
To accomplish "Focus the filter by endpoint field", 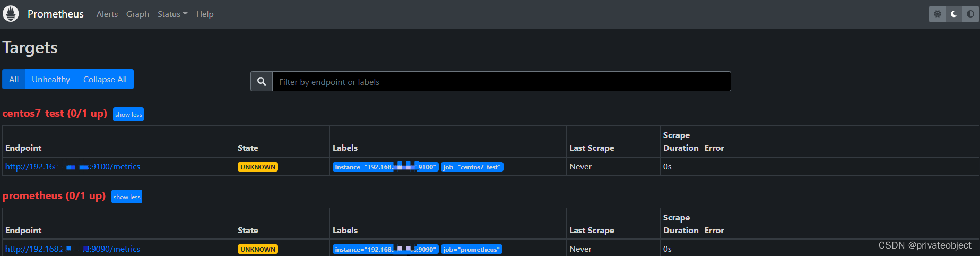I will tap(501, 82).
